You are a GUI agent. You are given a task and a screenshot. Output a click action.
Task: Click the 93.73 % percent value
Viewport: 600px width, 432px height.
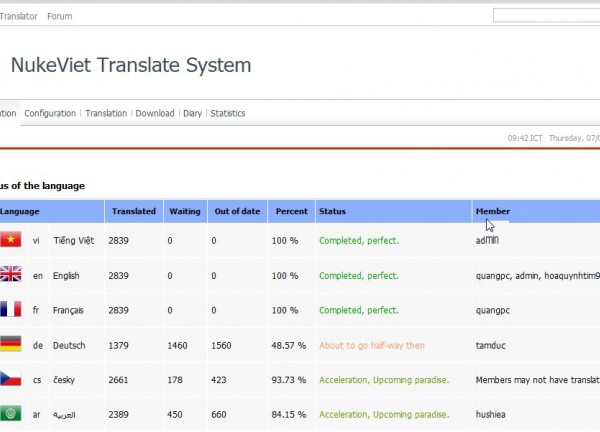coord(289,380)
